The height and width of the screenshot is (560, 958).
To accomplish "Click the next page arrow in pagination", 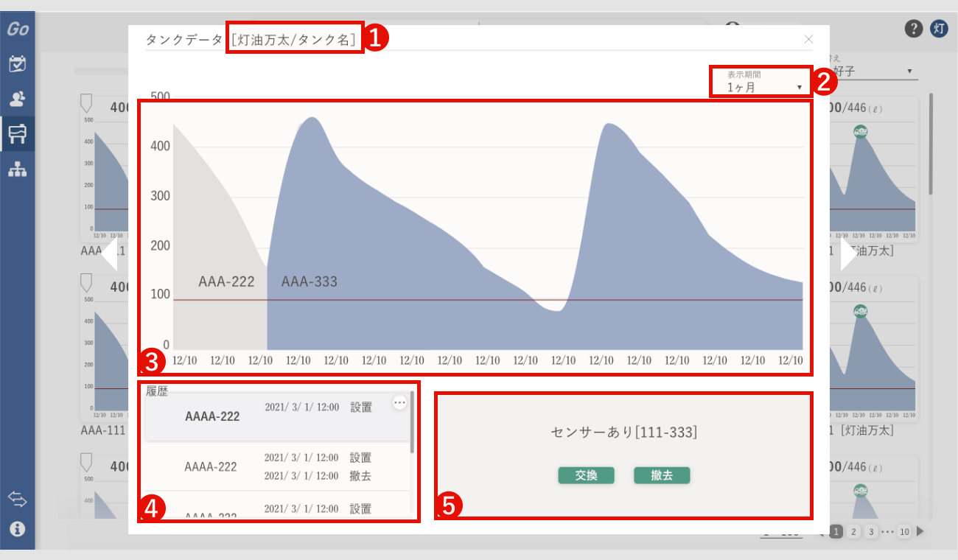I will click(920, 531).
